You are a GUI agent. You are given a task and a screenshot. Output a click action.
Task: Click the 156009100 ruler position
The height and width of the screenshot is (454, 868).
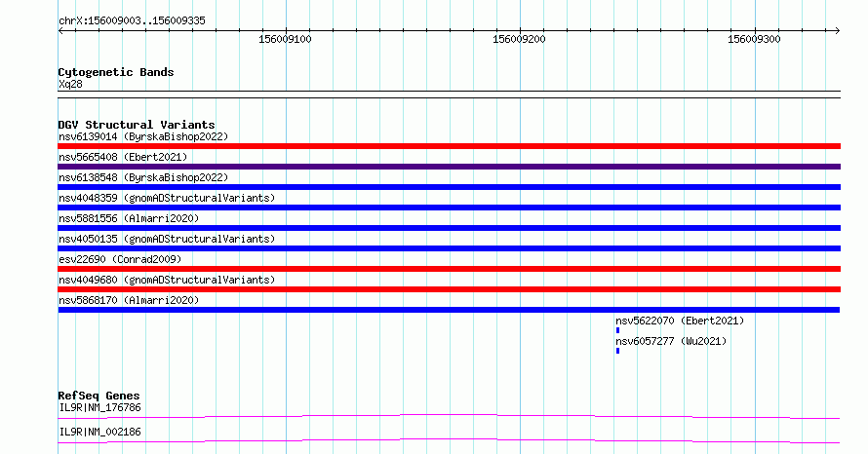285,39
